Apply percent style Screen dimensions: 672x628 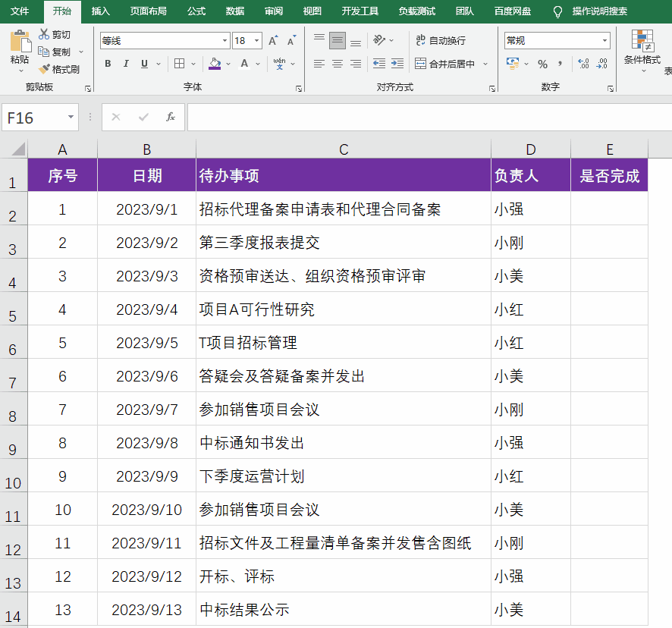[x=542, y=64]
